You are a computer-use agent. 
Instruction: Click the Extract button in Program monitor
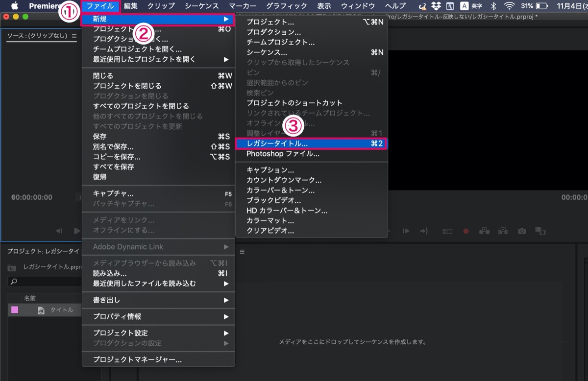click(503, 231)
